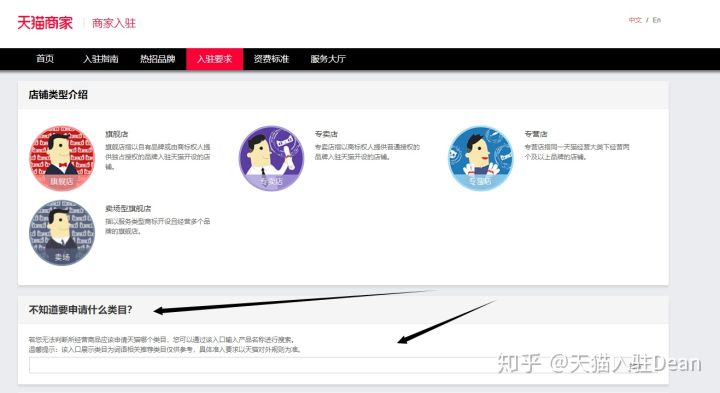Click the 专营店 description paragraph
The height and width of the screenshot is (393, 720).
click(577, 152)
